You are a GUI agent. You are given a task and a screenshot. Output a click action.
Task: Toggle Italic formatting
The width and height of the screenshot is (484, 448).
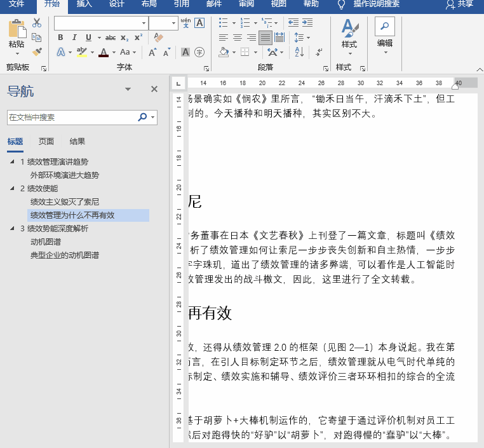coord(74,37)
